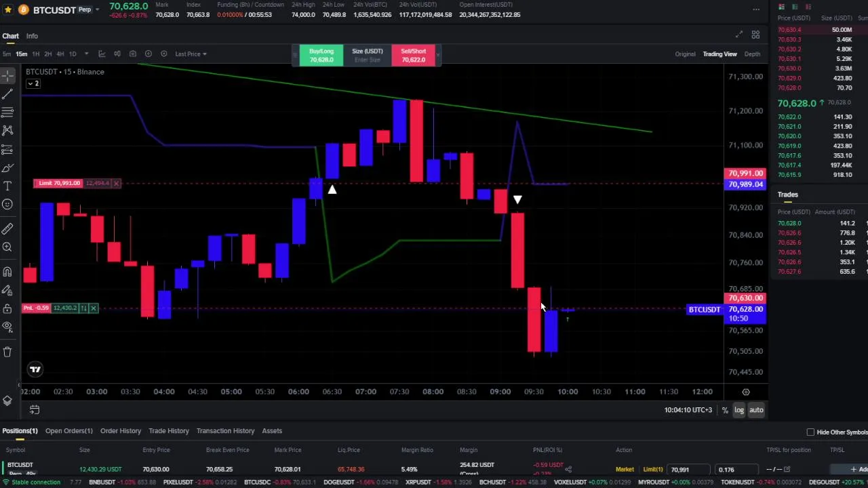The image size is (868, 488).
Task: Click the Sell/Short 70,622.0 button
Action: click(413, 56)
